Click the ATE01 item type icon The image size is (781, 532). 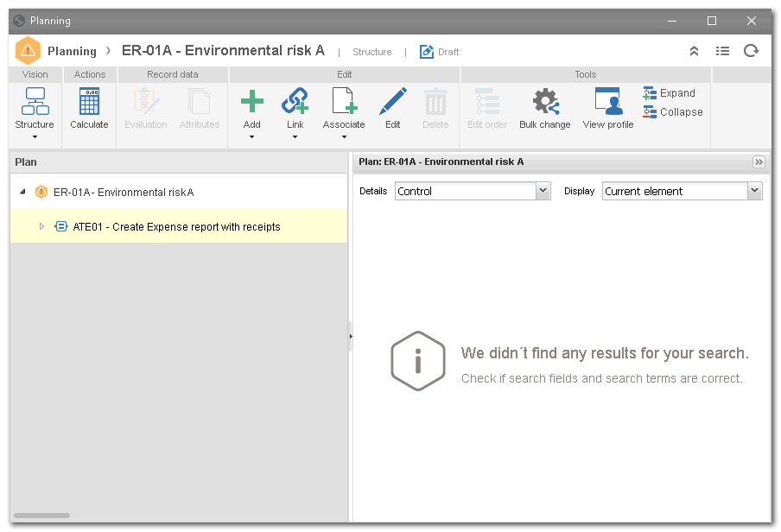coord(60,226)
